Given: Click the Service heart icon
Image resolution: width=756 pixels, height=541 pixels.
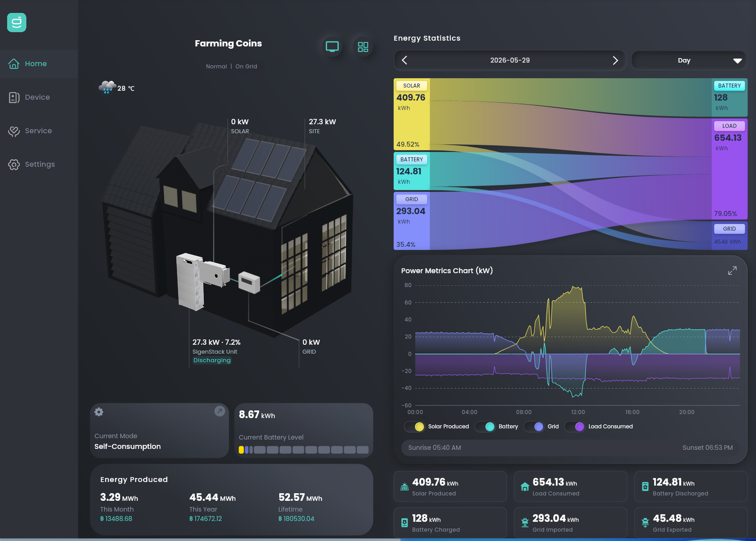Looking at the screenshot, I should click(x=14, y=131).
